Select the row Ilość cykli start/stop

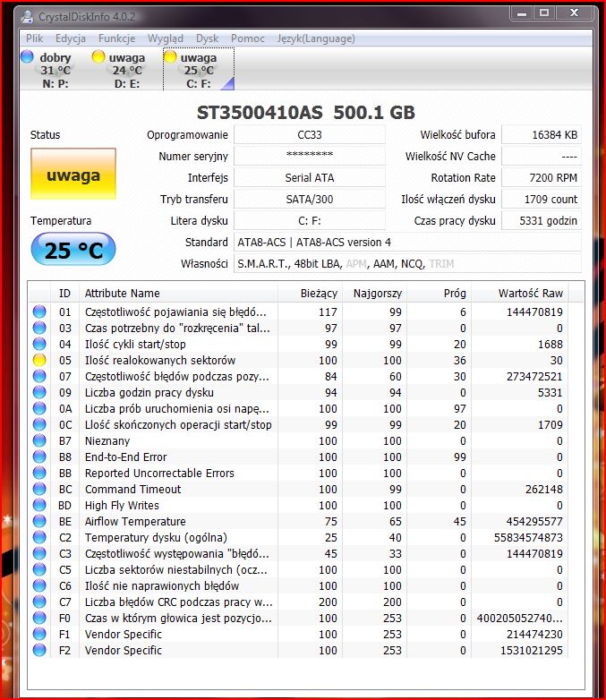point(298,344)
